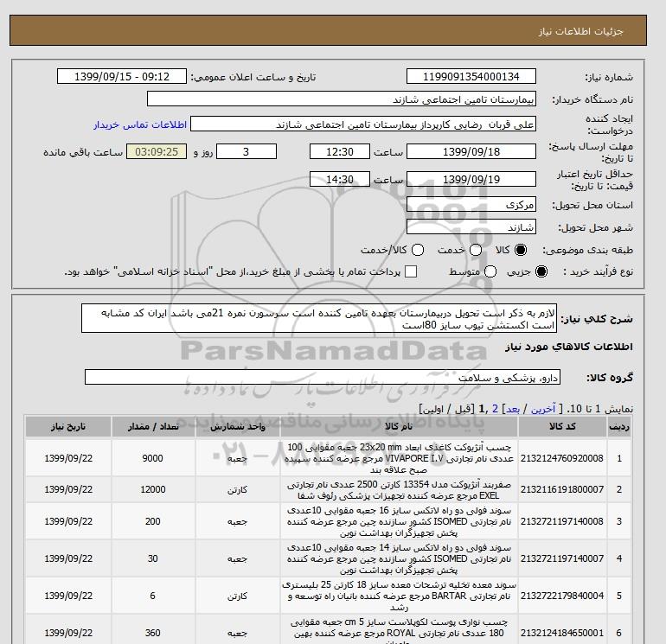The image size is (666, 644).
Task: Click the تاریخ نیاز column header
Action: [x=68, y=427]
